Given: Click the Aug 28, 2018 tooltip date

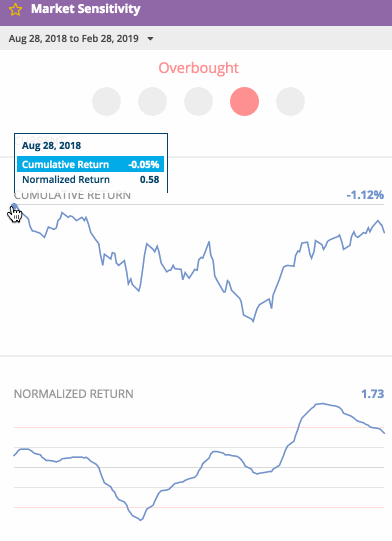Looking at the screenshot, I should pyautogui.click(x=51, y=146).
